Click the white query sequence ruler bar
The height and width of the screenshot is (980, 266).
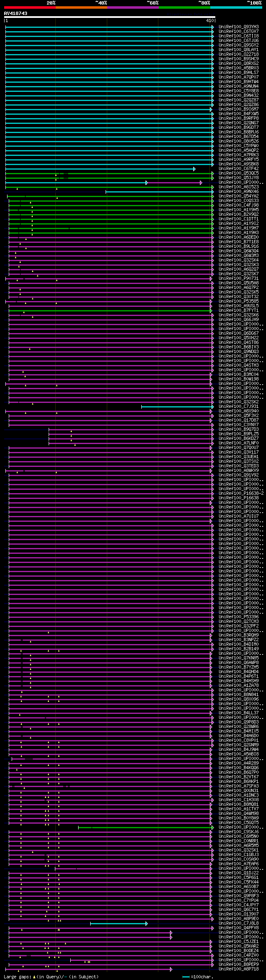click(x=109, y=17)
